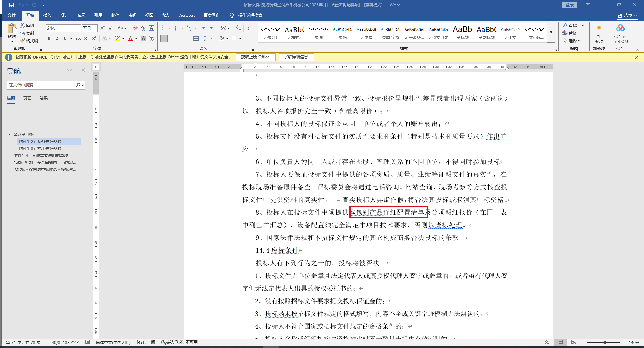
Task: Click the zoom slider handle
Action: coord(605,342)
